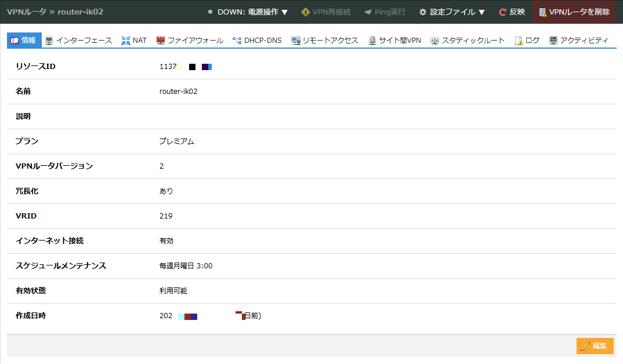Click the 冗長化 value あり
This screenshot has width=623, height=364.
coord(166,191)
